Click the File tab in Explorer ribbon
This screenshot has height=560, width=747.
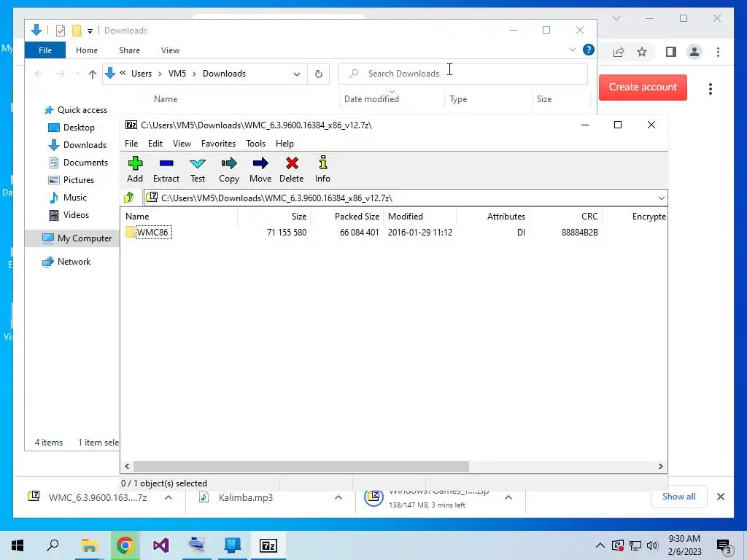(45, 50)
